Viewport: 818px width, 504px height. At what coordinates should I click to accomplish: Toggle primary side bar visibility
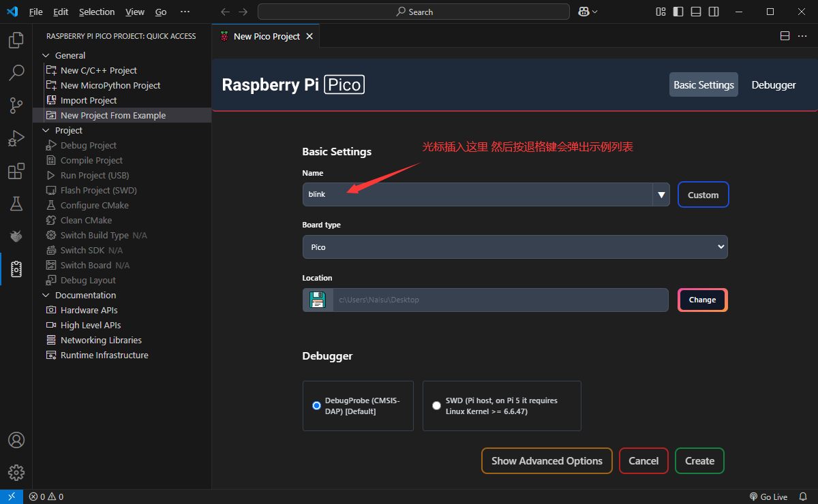coord(678,12)
